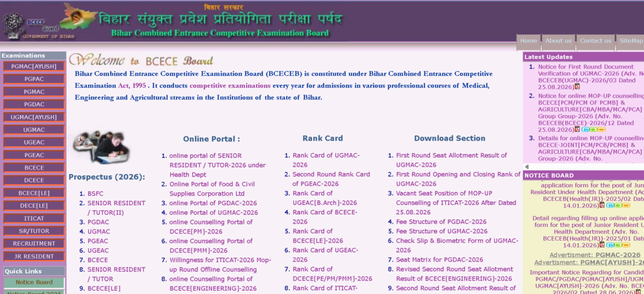Open the 'Act, 1995' link in intro text
This screenshot has width=644, height=294.
[132, 86]
